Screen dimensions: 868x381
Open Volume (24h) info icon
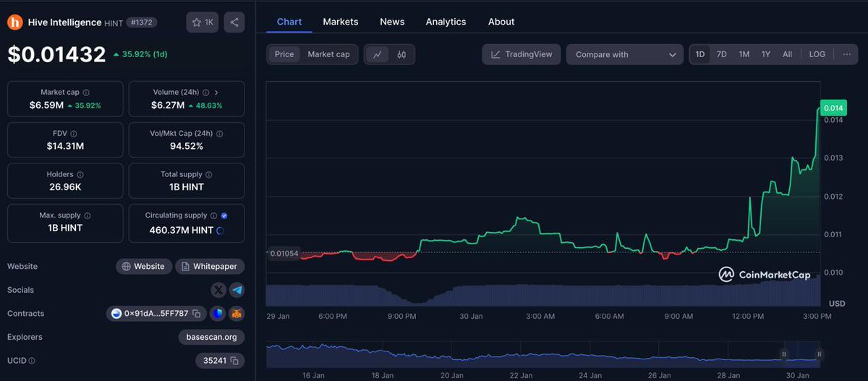[x=205, y=93]
